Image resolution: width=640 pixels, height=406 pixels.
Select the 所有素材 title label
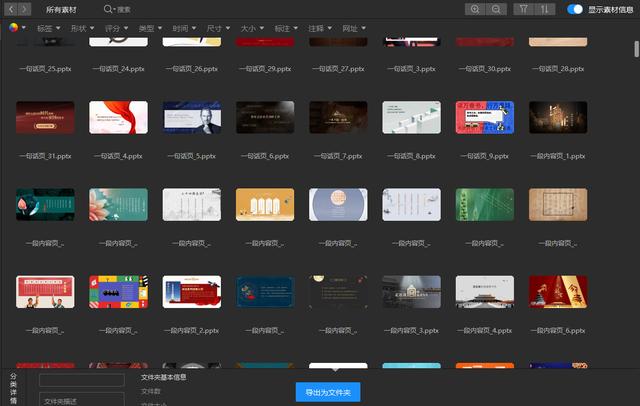pos(61,9)
